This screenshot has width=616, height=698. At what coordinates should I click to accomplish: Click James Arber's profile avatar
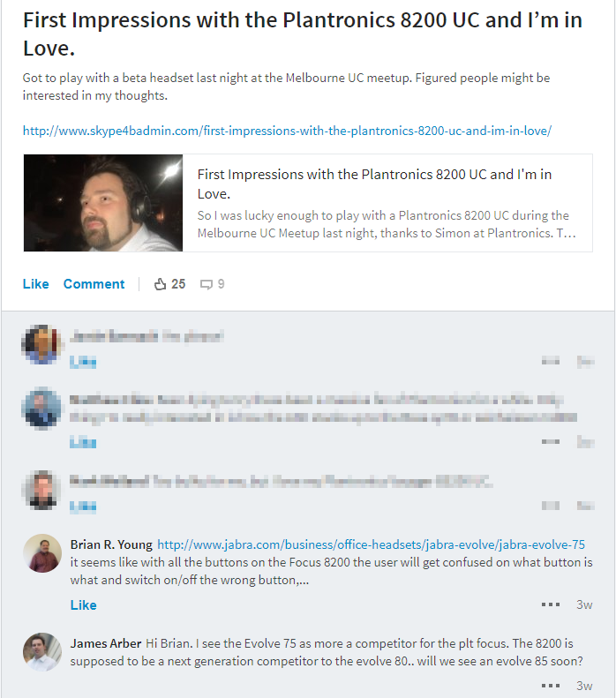point(42,652)
